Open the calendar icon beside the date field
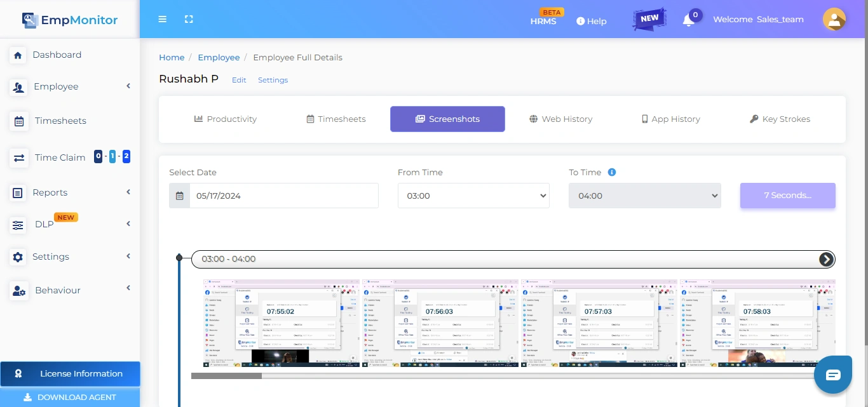 (179, 196)
